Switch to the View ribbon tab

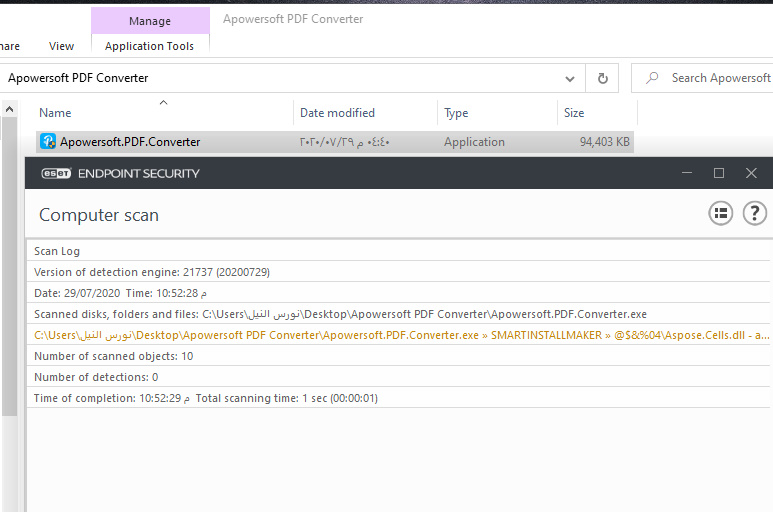[x=62, y=46]
